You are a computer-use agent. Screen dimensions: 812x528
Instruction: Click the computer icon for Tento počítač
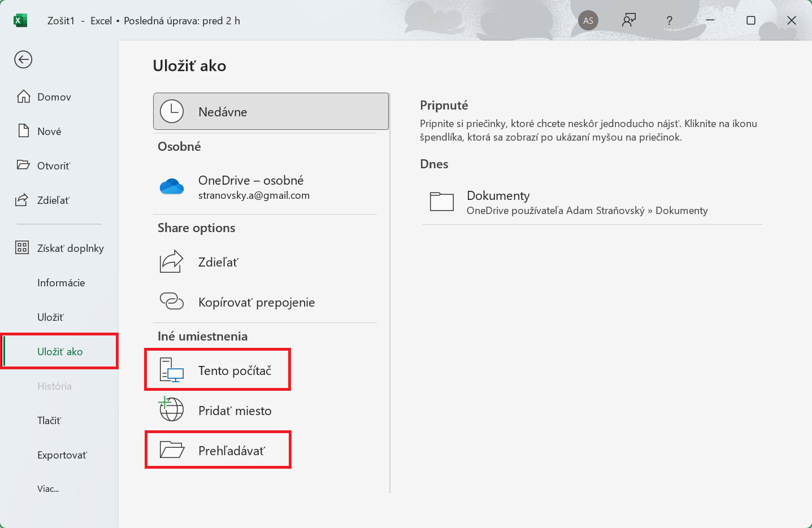172,370
